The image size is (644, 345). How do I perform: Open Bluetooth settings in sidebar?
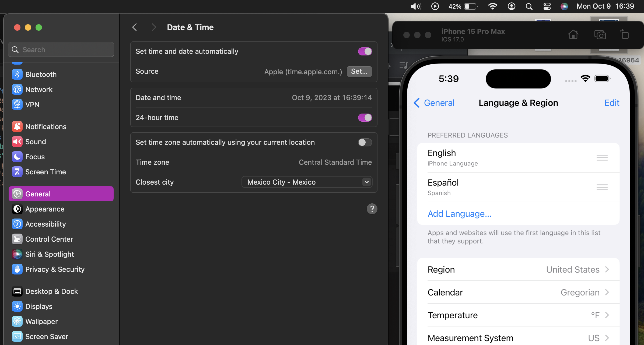coord(41,74)
